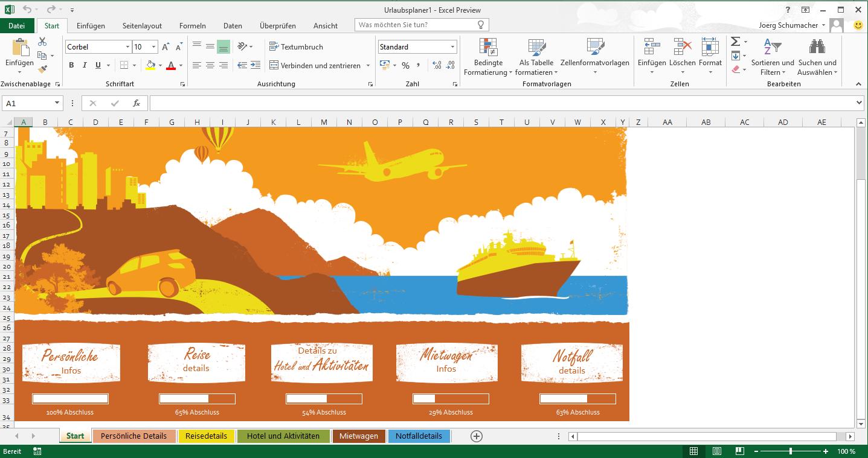Click the add new sheet plus icon
Image resolution: width=868 pixels, height=458 pixels.
(477, 436)
